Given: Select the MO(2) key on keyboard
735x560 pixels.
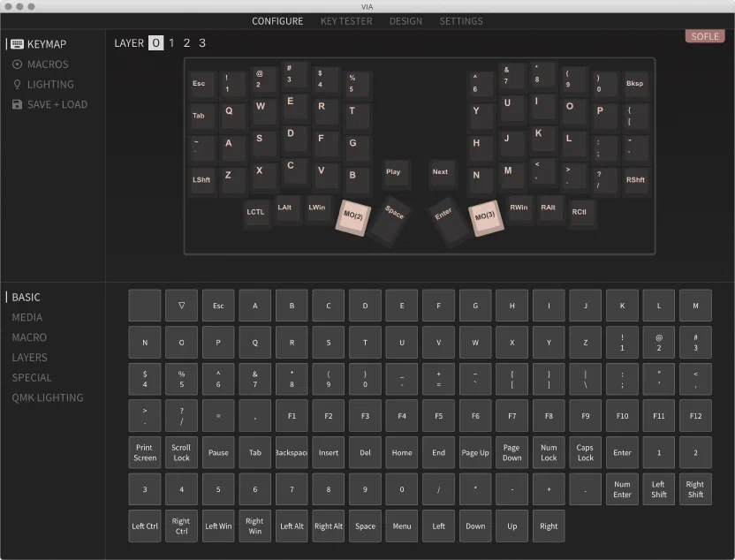Looking at the screenshot, I should (353, 217).
